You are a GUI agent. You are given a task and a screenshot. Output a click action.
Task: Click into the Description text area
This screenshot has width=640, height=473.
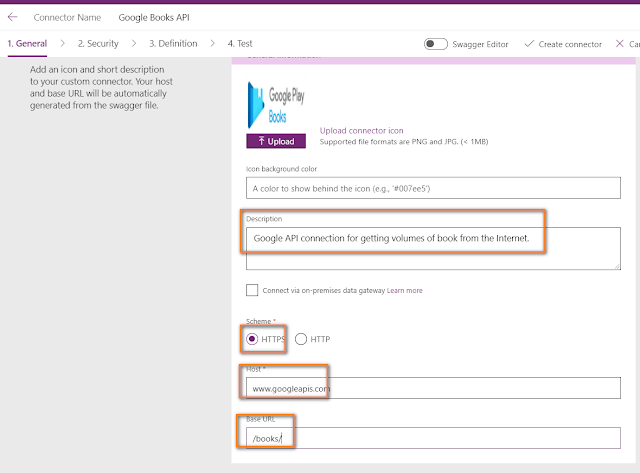[433, 249]
